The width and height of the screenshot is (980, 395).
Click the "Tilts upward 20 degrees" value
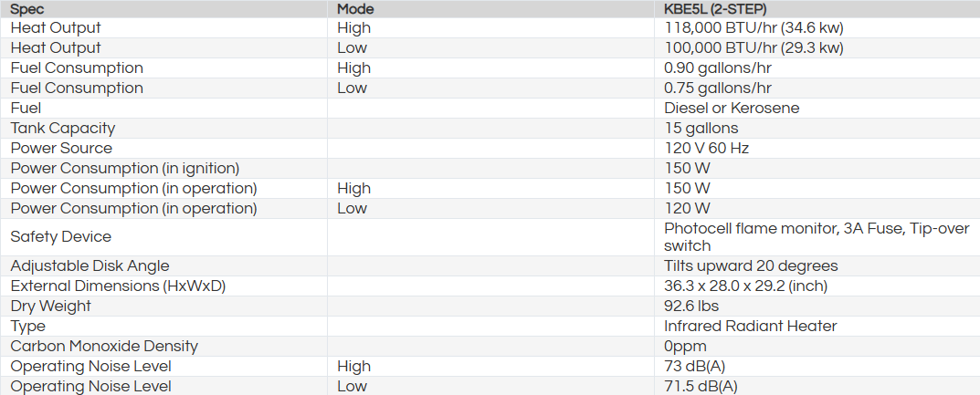pos(751,266)
